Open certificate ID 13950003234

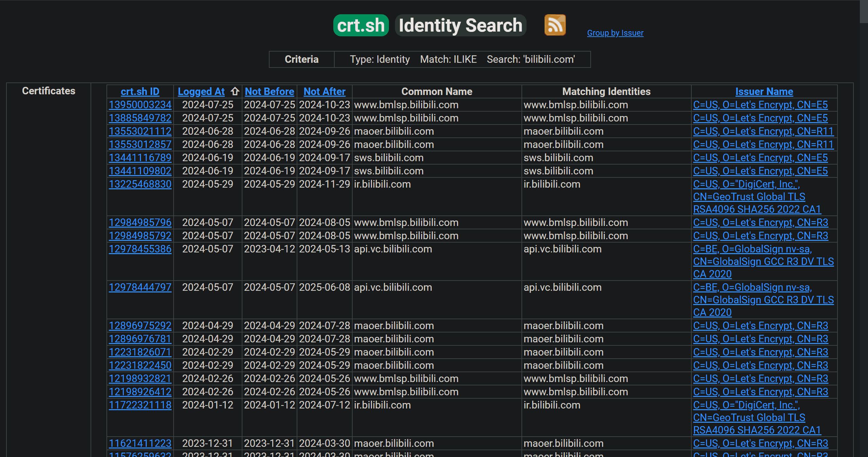click(x=140, y=105)
